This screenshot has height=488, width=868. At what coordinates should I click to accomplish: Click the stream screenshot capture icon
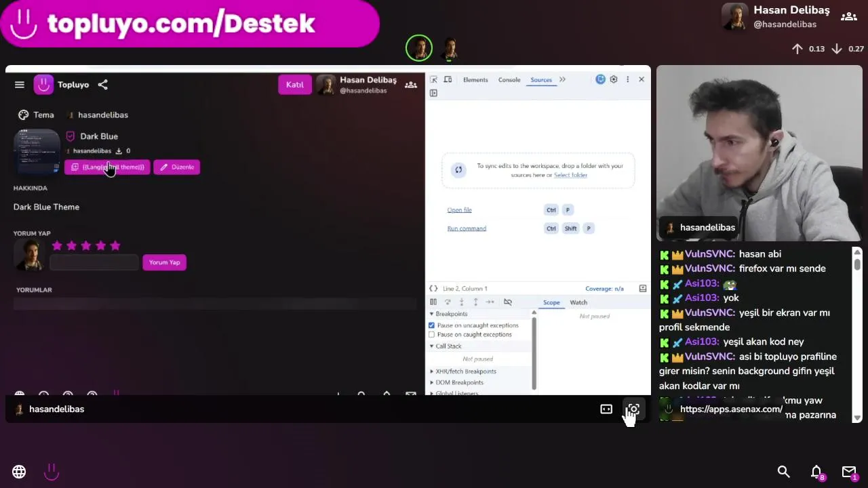click(633, 409)
